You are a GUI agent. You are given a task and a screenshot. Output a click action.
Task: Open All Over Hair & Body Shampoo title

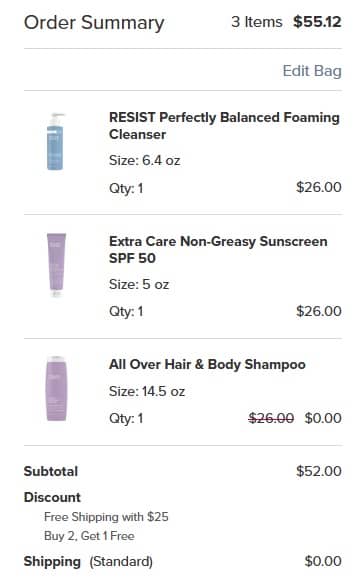pos(207,364)
